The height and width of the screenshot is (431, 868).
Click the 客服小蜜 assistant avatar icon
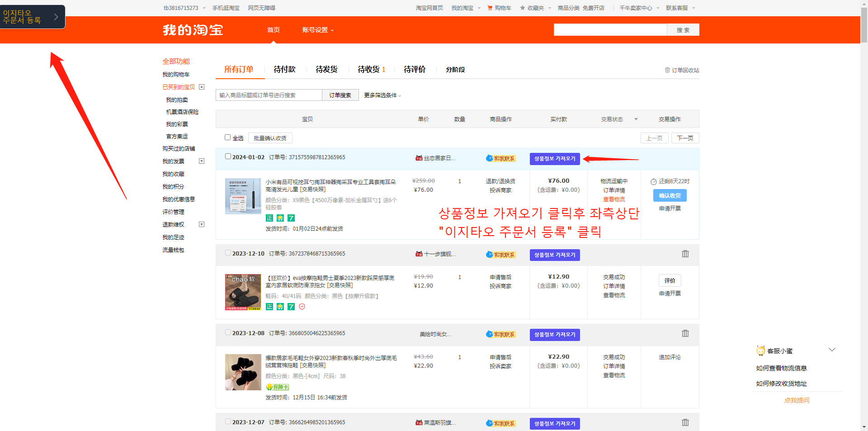(x=761, y=350)
